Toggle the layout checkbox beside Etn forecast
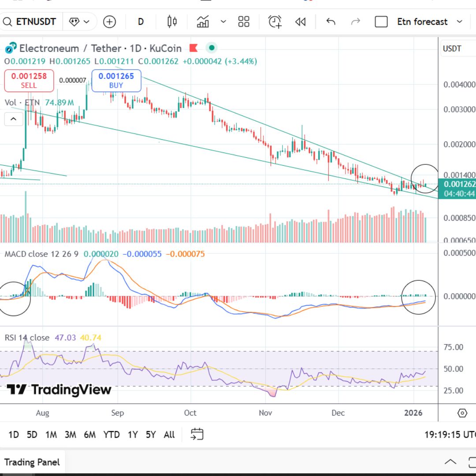 click(381, 22)
